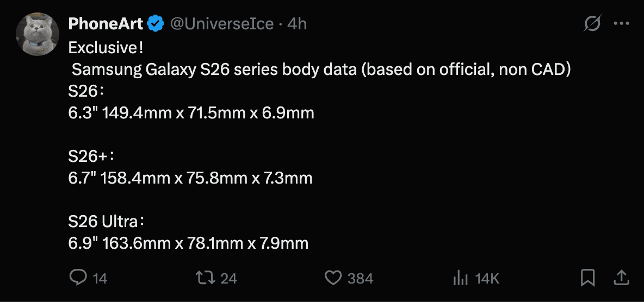Like the post with the heart icon
This screenshot has height=302, width=644.
pos(333,278)
